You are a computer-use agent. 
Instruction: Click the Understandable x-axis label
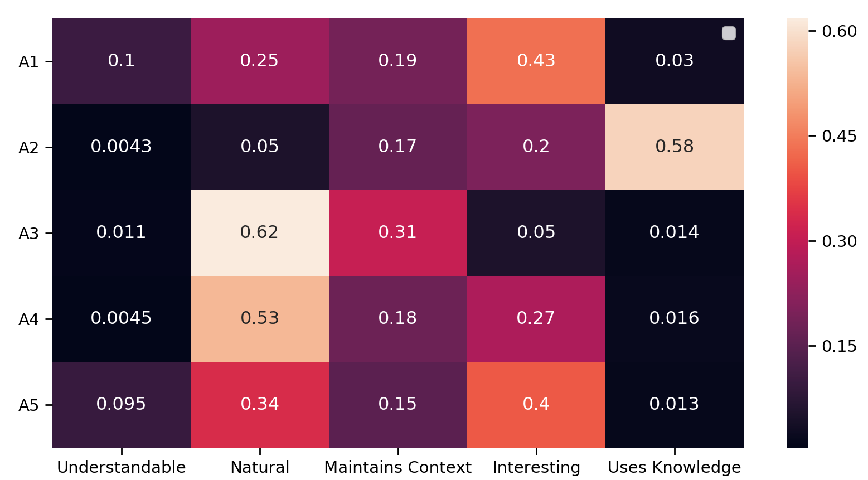pyautogui.click(x=121, y=467)
